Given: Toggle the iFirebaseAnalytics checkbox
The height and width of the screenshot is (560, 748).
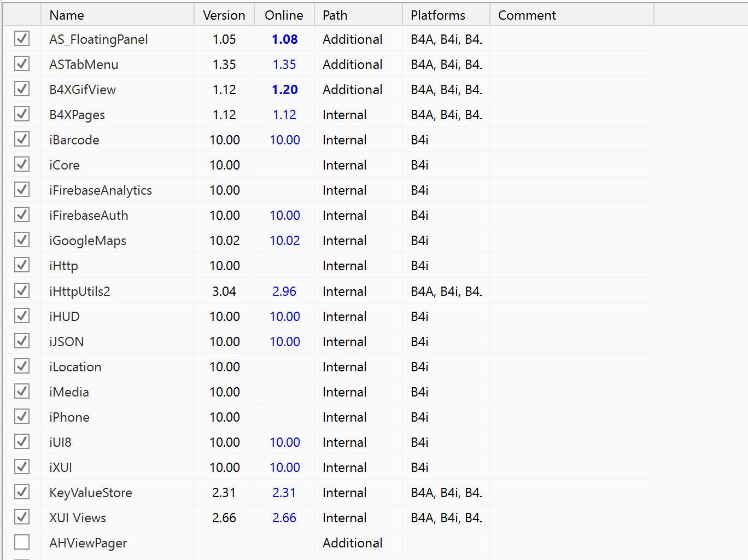Looking at the screenshot, I should click(x=22, y=190).
